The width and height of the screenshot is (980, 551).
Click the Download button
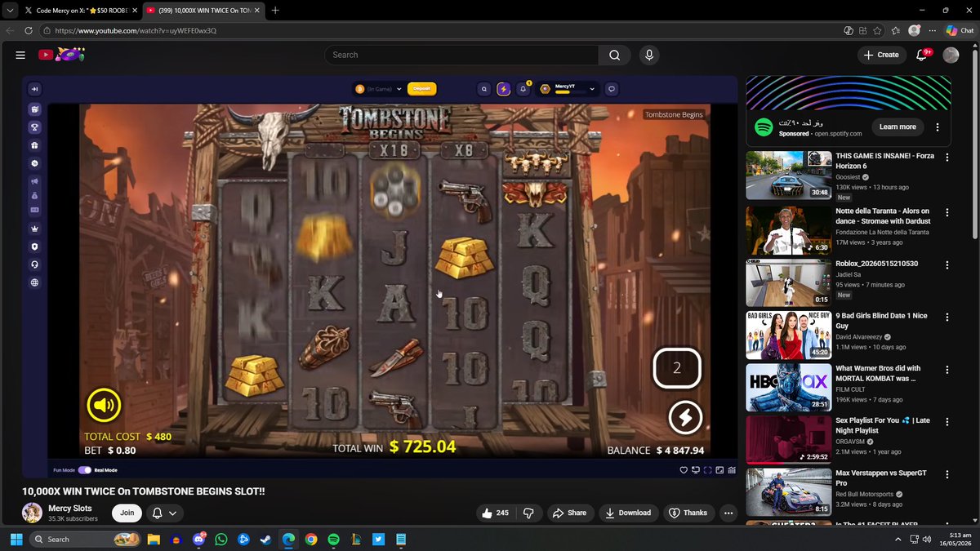(x=629, y=513)
